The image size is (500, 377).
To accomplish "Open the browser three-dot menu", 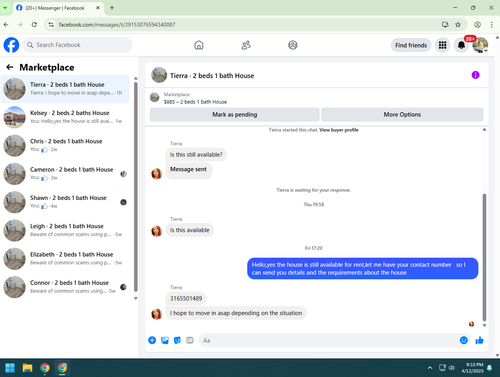I will (492, 24).
